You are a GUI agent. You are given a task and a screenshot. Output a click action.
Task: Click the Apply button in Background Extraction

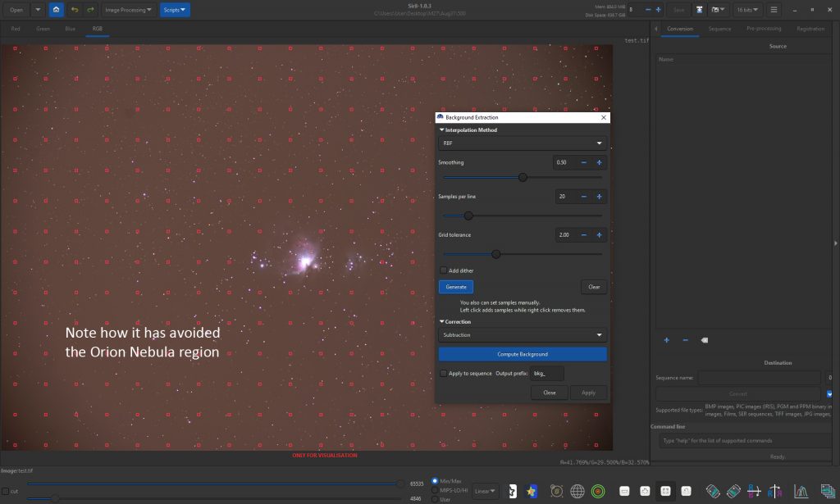[x=588, y=393]
